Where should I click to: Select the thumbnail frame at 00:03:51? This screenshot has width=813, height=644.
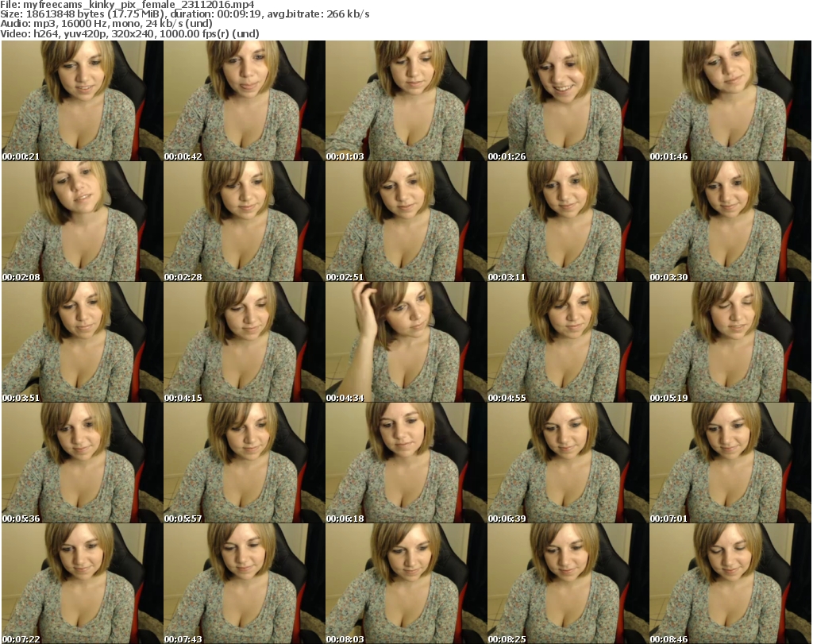coord(83,342)
